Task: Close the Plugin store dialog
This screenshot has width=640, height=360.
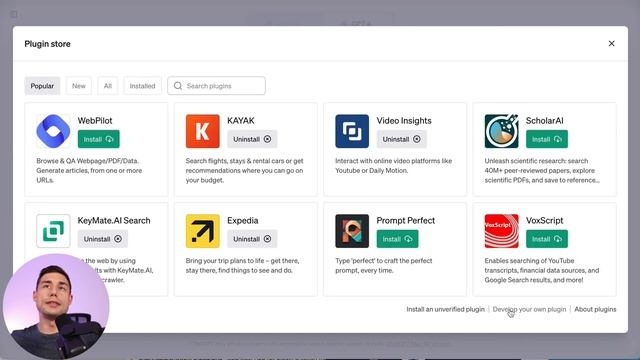Action: pyautogui.click(x=611, y=43)
